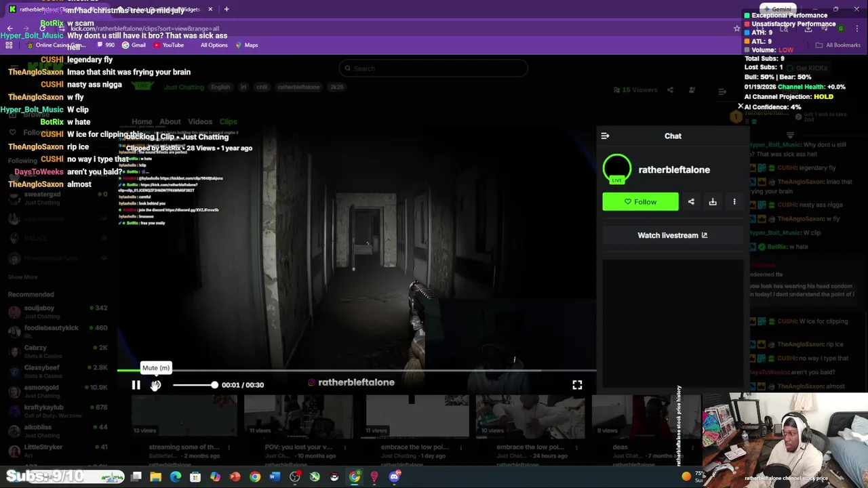The image size is (868, 488).
Task: Mute the clip audio via speaker icon
Action: [156, 385]
